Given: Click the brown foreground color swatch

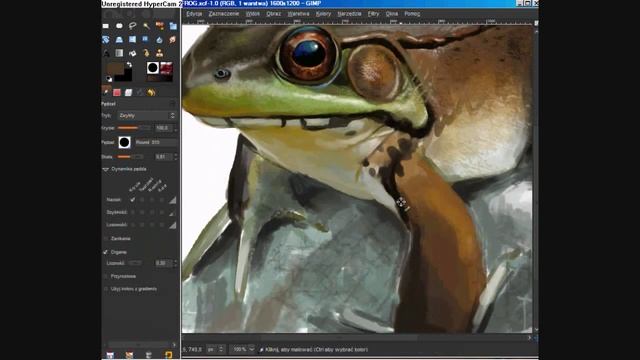Looking at the screenshot, I should click(115, 69).
